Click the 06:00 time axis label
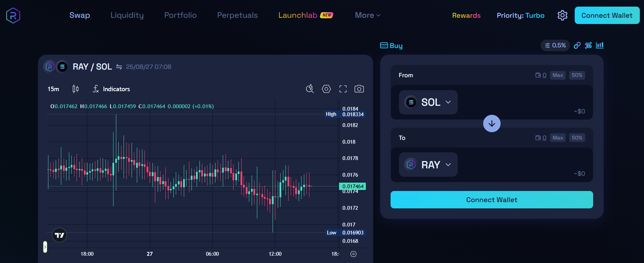Viewport: 644px width, 263px height. pos(212,254)
